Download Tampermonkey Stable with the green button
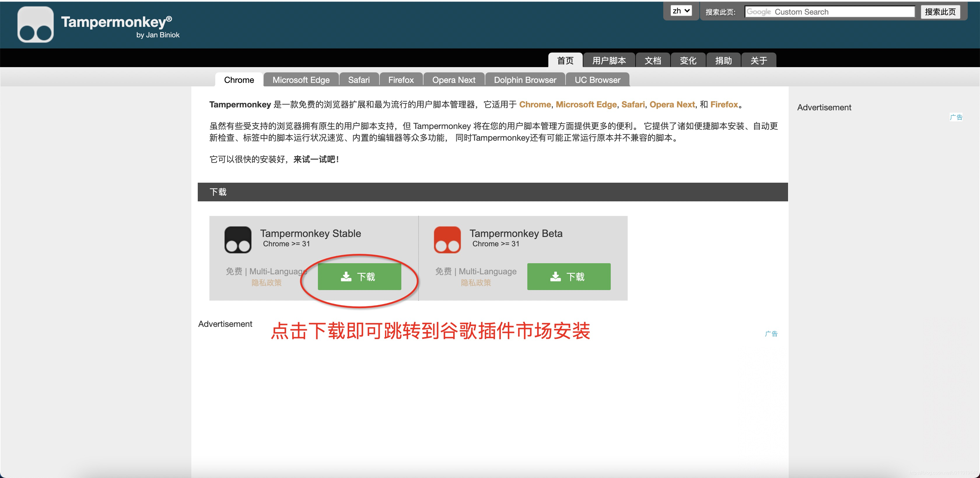 (359, 277)
